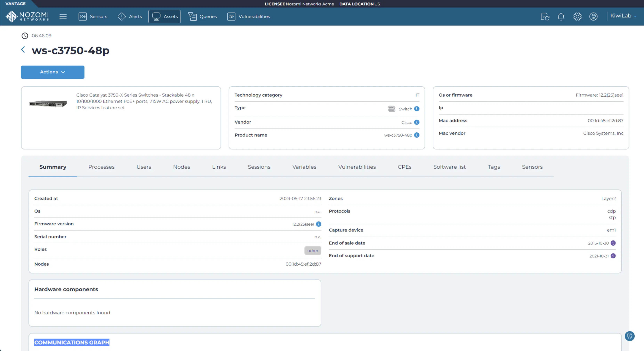The image size is (644, 351).
Task: Click the Vulnerabilities navigation icon
Action: coord(231,16)
